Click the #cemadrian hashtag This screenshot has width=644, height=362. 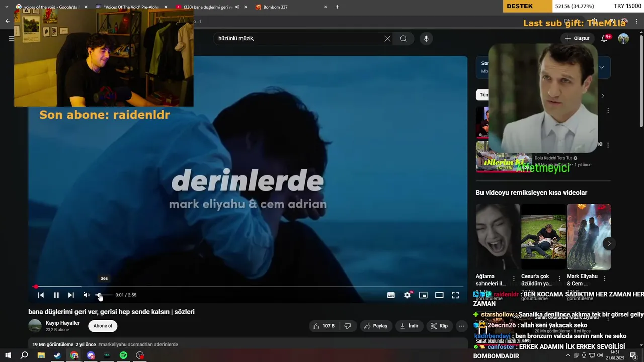coord(140,344)
